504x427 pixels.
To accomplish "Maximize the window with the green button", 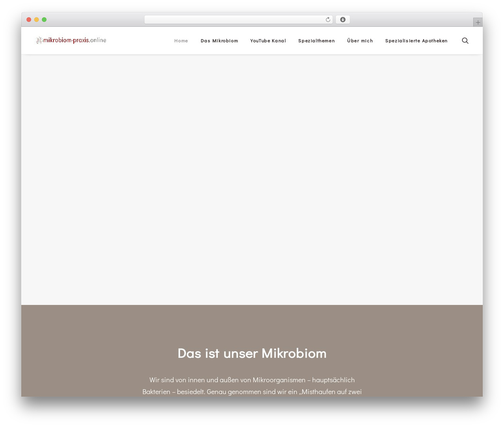I will (x=44, y=20).
